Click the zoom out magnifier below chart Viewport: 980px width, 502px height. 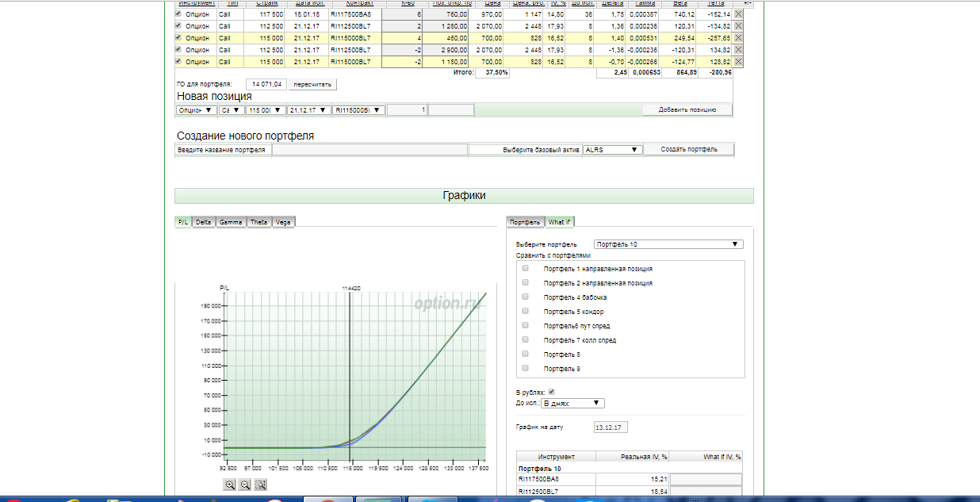(245, 485)
